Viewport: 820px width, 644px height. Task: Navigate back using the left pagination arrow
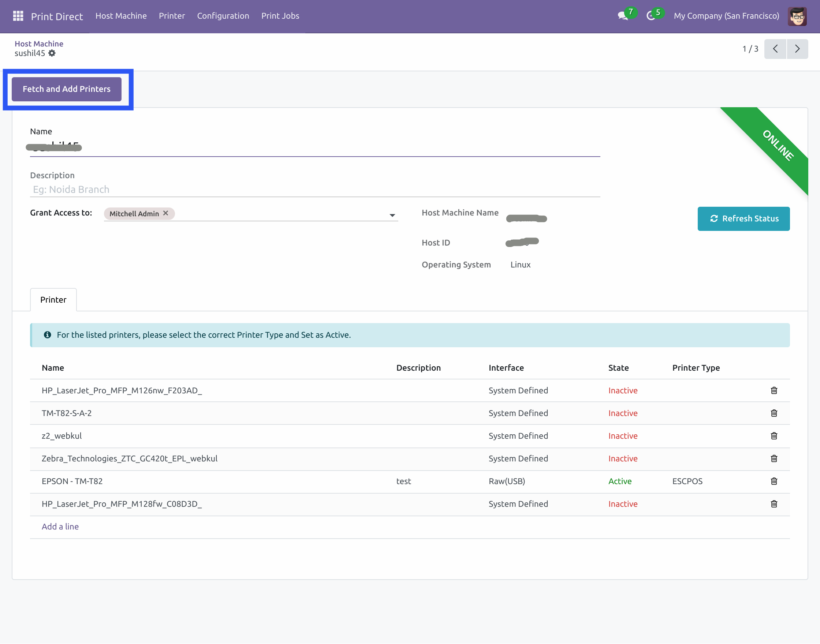[775, 49]
